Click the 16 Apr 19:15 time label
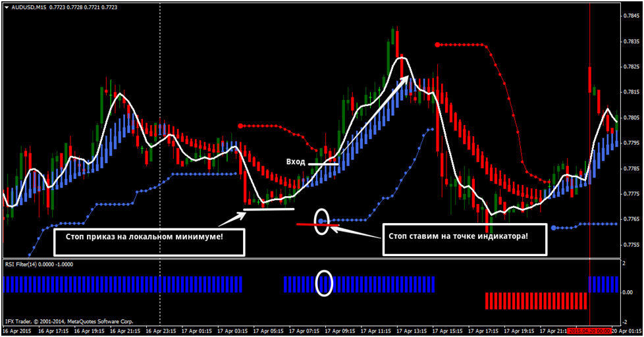 89,330
